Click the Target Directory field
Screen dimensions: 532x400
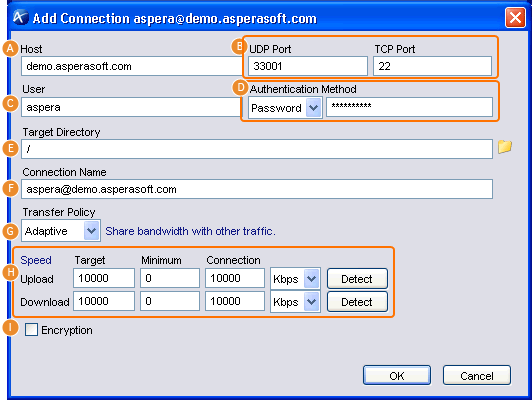click(257, 149)
